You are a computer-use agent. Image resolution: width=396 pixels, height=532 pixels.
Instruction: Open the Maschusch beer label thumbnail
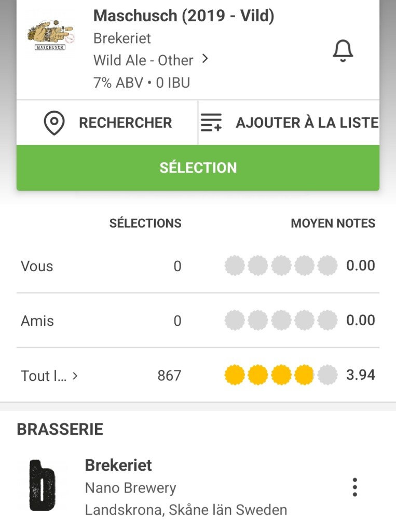[51, 35]
